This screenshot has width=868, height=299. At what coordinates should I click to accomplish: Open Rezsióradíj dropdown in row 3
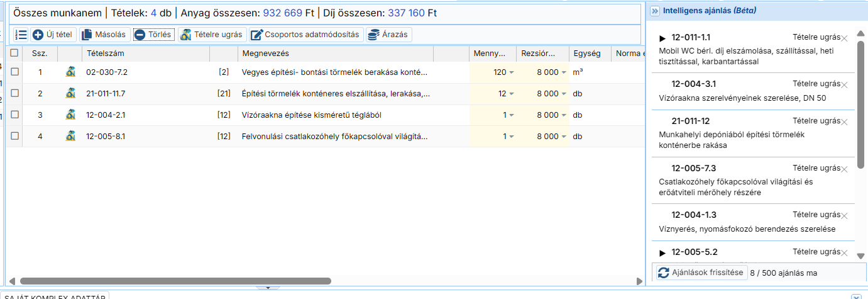tap(564, 115)
